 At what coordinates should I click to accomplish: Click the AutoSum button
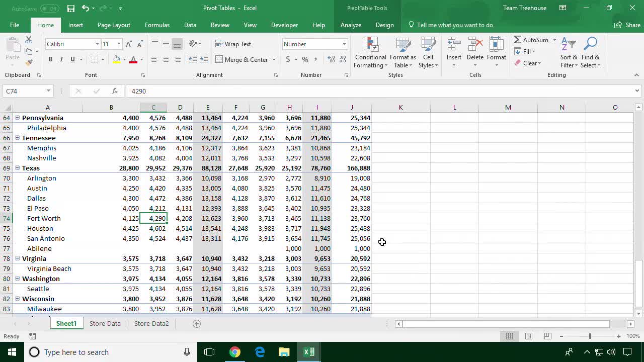click(531, 40)
